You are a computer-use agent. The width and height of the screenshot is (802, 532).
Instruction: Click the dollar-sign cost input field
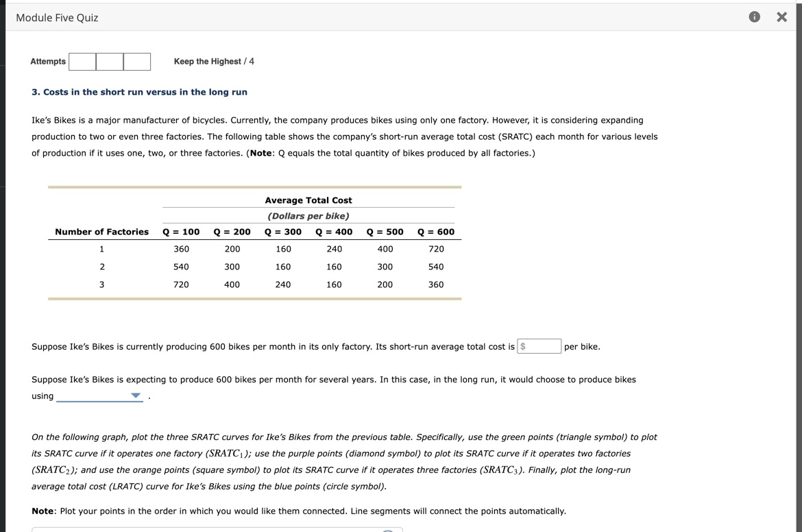[x=539, y=346]
